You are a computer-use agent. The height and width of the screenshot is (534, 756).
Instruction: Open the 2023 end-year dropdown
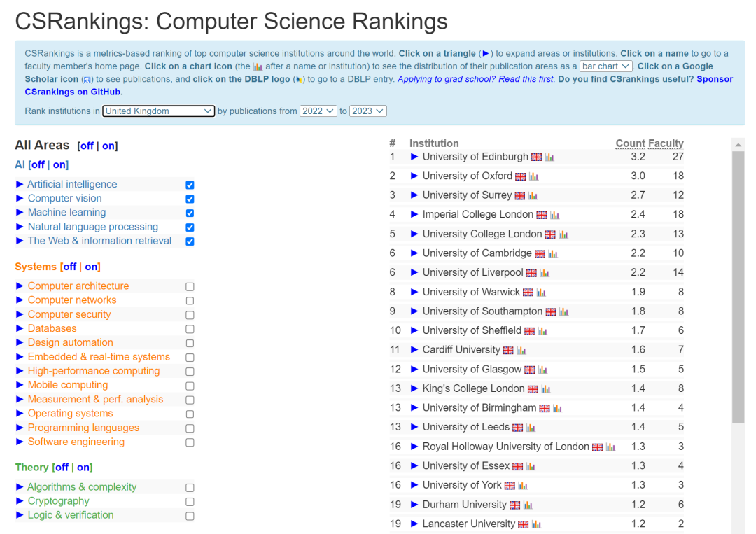coord(367,111)
